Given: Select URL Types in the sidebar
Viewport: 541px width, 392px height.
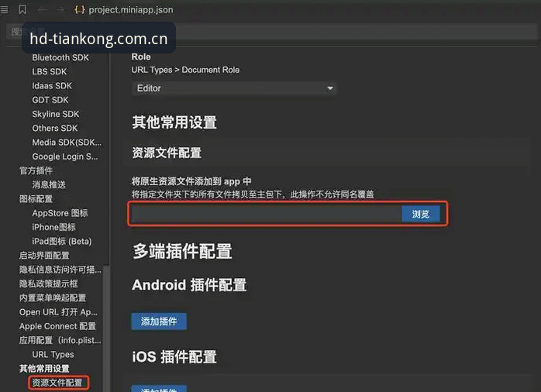Looking at the screenshot, I should (53, 354).
